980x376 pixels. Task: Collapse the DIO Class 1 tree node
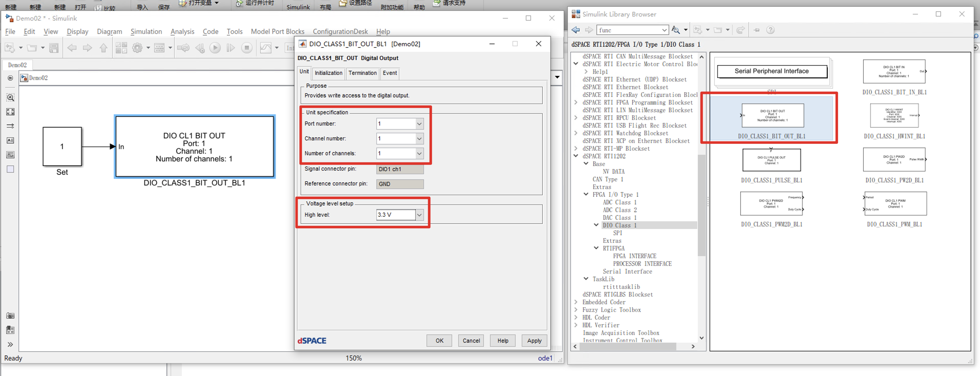[596, 225]
